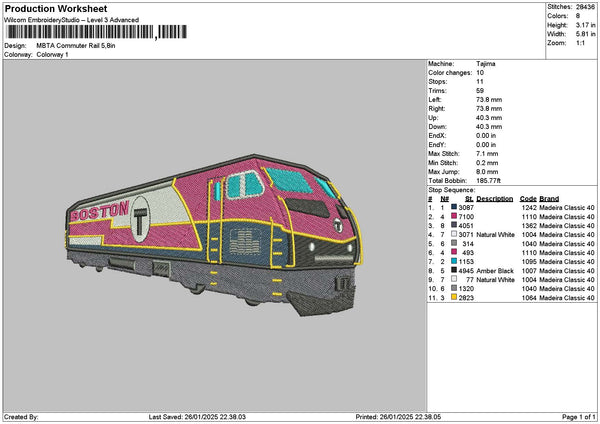Click the 'Printed: 26/01/2025 22.38.05' footer text
Viewport: 600px width, 424px height.
click(398, 417)
